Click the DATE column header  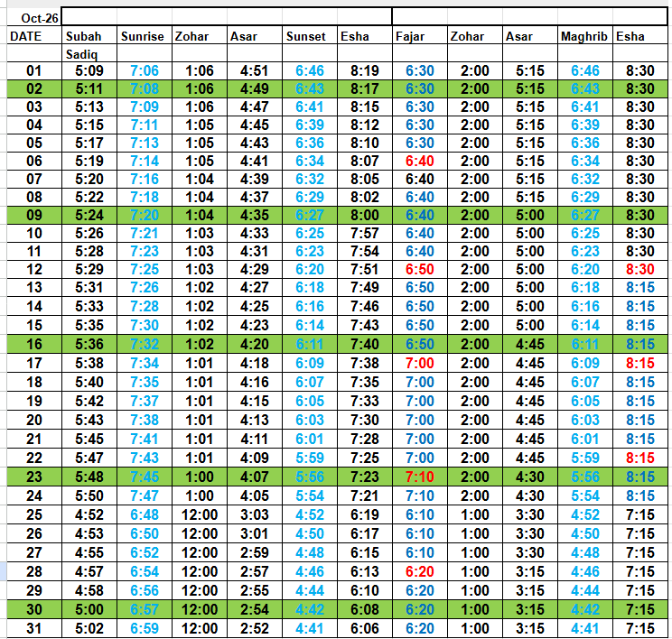(x=34, y=36)
